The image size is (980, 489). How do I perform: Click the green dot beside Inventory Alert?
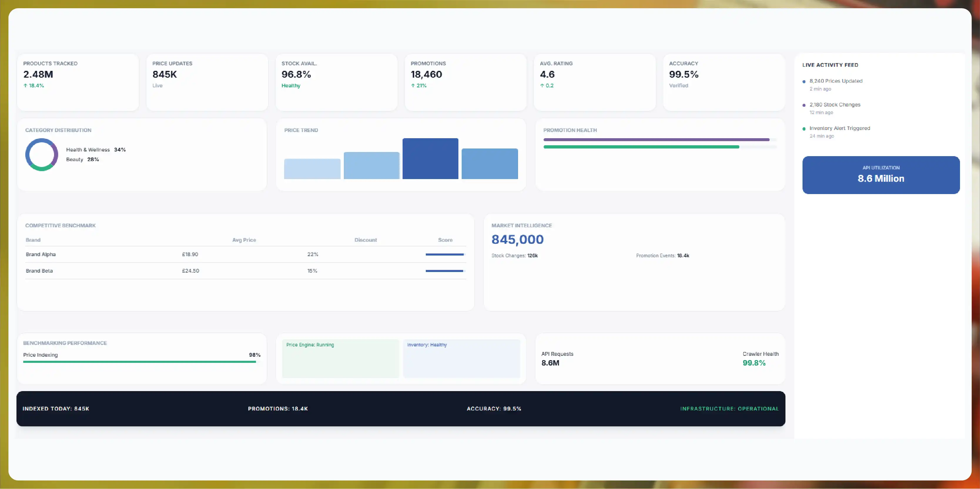coord(804,128)
